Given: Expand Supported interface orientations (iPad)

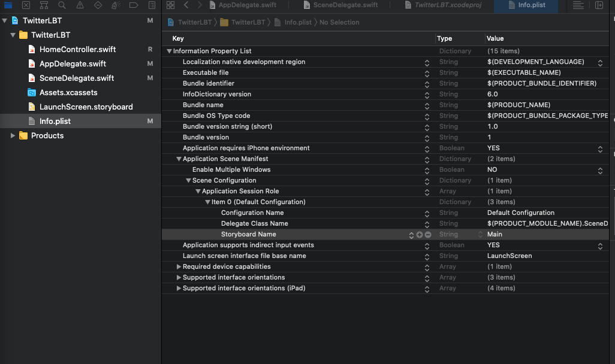Looking at the screenshot, I should 179,289.
